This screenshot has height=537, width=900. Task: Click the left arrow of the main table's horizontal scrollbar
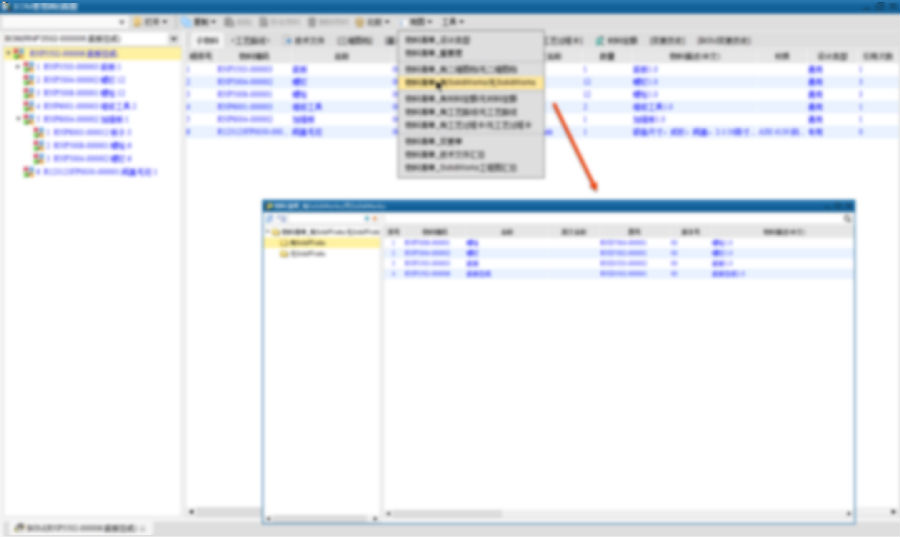[191, 512]
